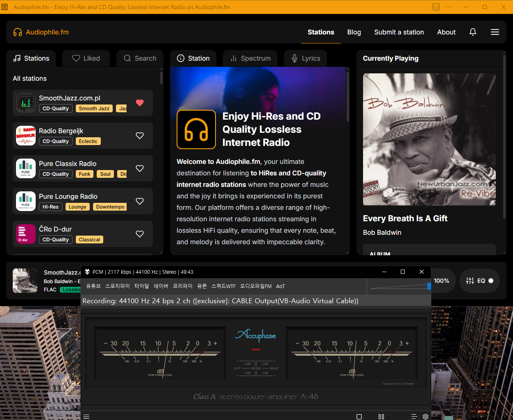This screenshot has width=513, height=420.
Task: Unlike SmoothJazz.com.pl via red heart
Action: (x=140, y=103)
